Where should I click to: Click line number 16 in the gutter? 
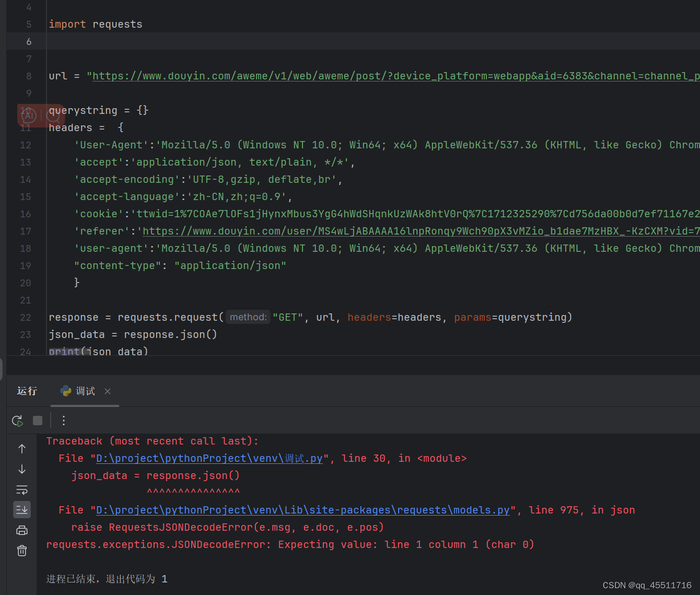(25, 214)
